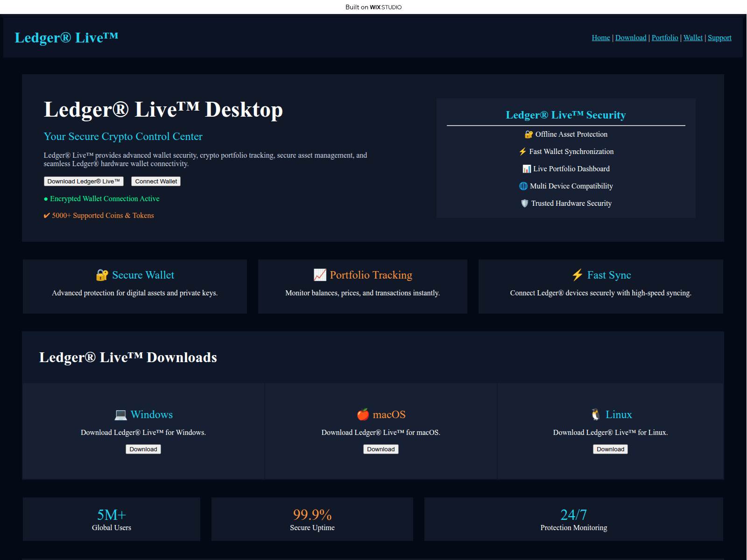This screenshot has width=747, height=560.
Task: Click the chart icon in Portfolio Tracking card
Action: click(x=320, y=275)
